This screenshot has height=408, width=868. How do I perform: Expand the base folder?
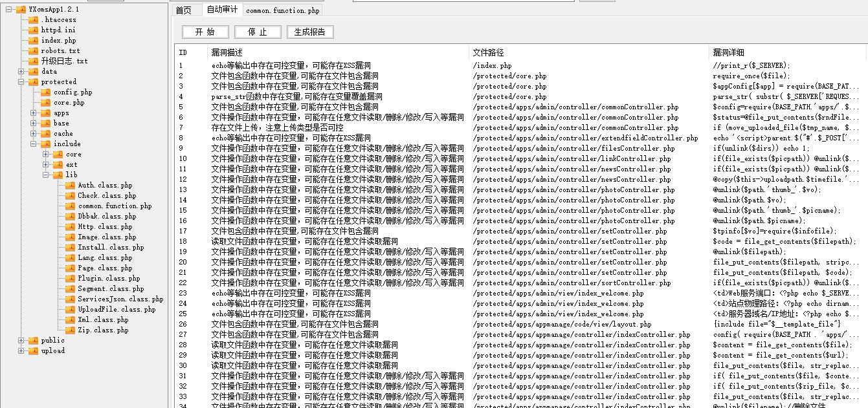pyautogui.click(x=34, y=123)
